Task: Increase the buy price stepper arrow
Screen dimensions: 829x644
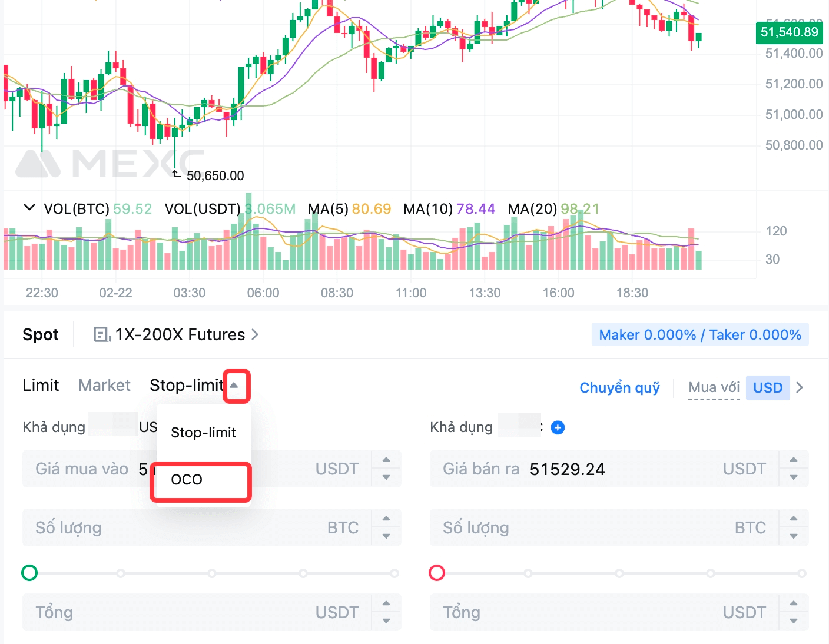Action: pyautogui.click(x=386, y=460)
